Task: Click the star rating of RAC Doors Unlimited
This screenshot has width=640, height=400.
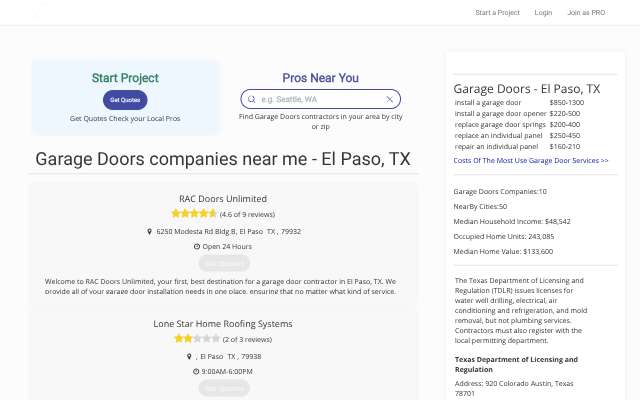Action: click(194, 213)
